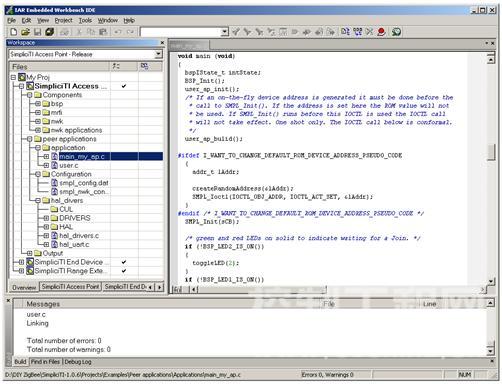This screenshot has height=384, width=502.
Task: Open the File menu
Action: coord(12,21)
